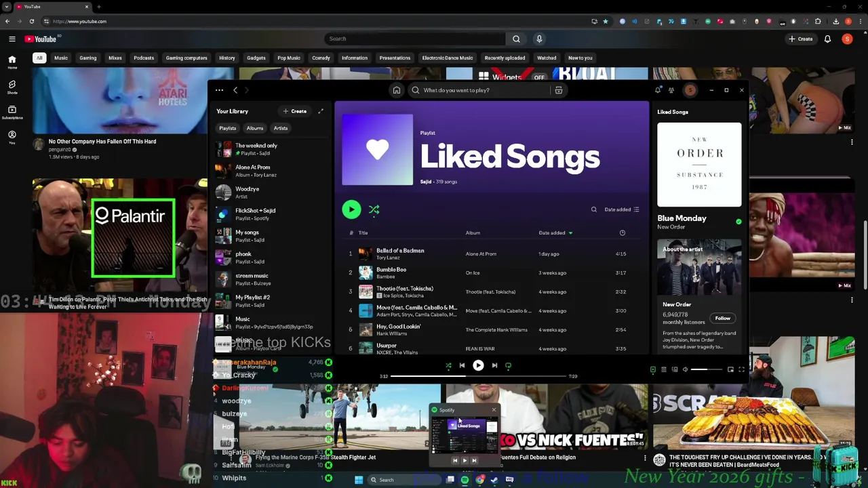Toggle repeat in Spotify player bar

508,365
